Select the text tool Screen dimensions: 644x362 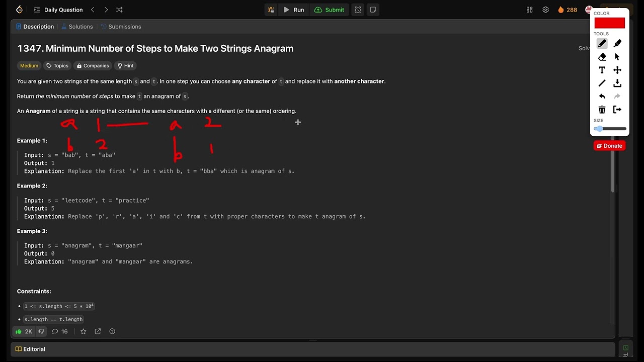(x=602, y=70)
